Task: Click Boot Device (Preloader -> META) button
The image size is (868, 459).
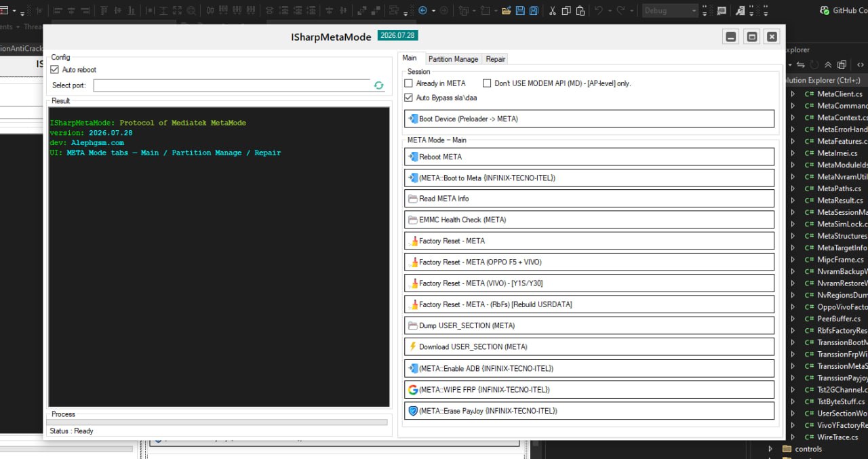Action: pos(589,119)
